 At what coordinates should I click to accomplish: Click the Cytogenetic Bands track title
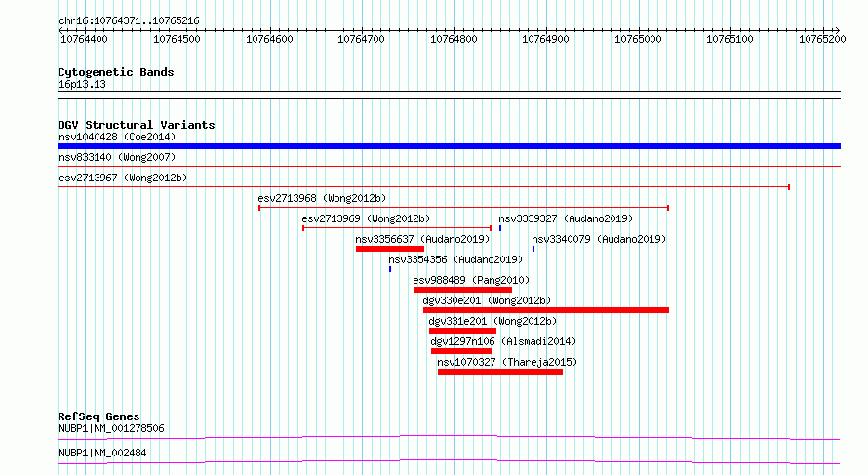[x=116, y=72]
